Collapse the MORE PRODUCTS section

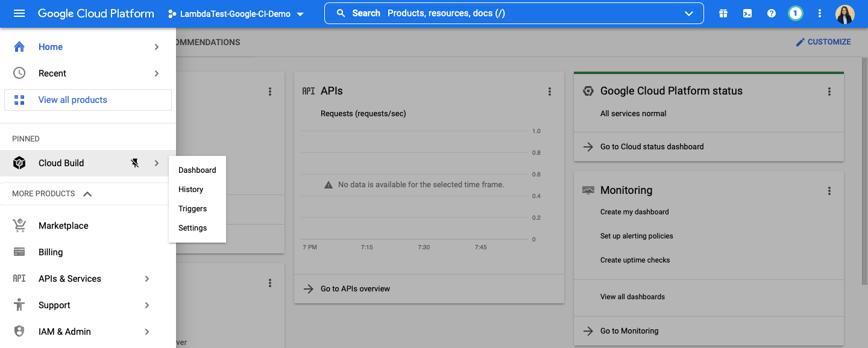88,193
